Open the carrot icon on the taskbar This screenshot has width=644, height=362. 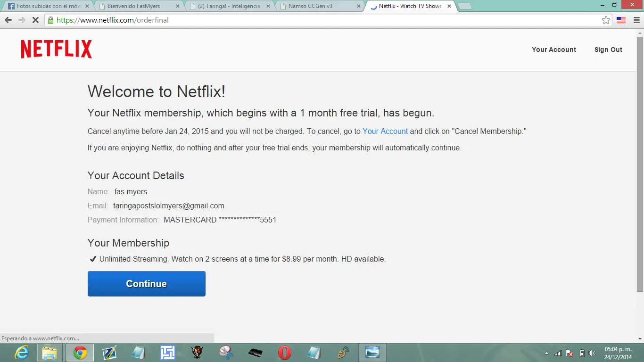pyautogui.click(x=343, y=353)
